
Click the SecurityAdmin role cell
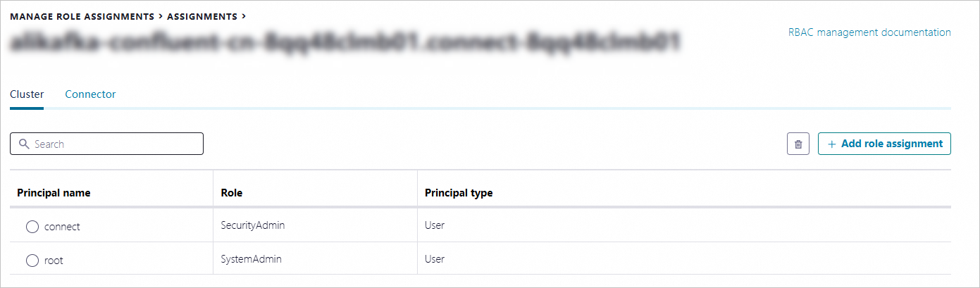click(x=252, y=225)
